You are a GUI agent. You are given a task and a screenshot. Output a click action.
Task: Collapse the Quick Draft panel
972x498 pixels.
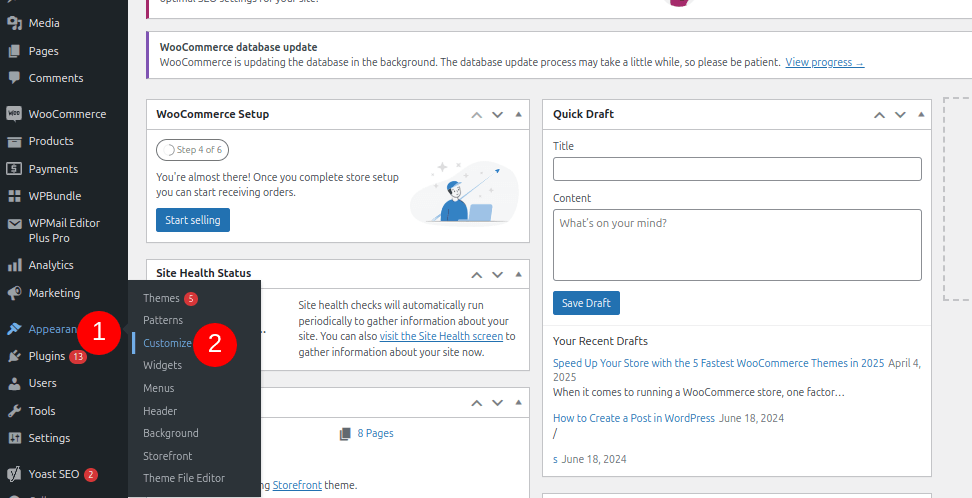[x=921, y=115]
